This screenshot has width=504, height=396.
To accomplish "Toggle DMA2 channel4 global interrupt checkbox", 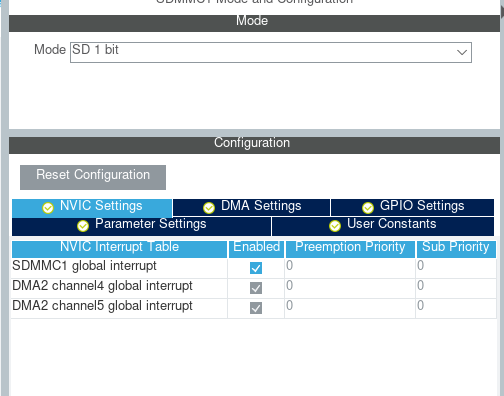I will pos(256,288).
